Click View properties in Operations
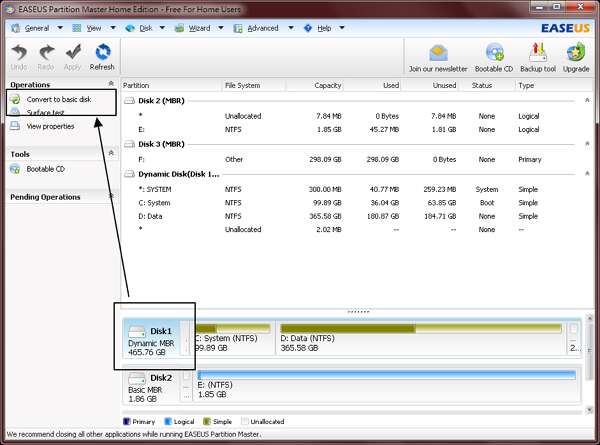Image resolution: width=600 pixels, height=445 pixels. [x=50, y=126]
